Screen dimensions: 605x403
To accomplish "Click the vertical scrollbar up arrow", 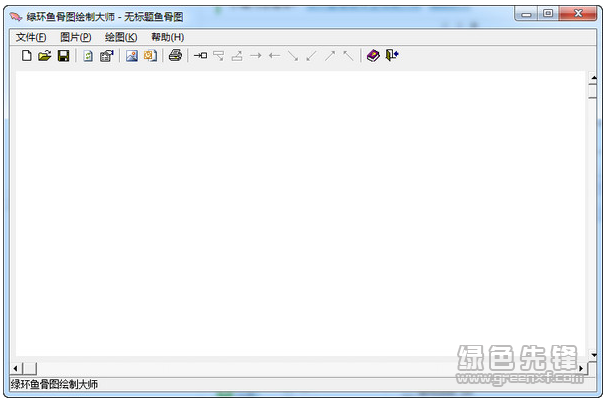I will [593, 78].
